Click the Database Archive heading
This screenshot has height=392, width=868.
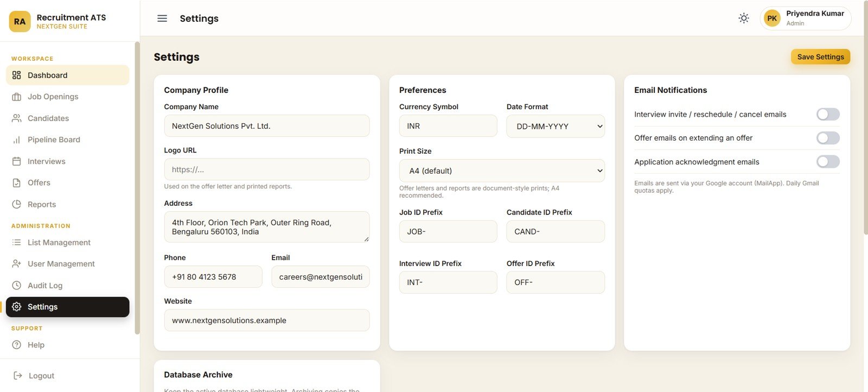pyautogui.click(x=198, y=375)
